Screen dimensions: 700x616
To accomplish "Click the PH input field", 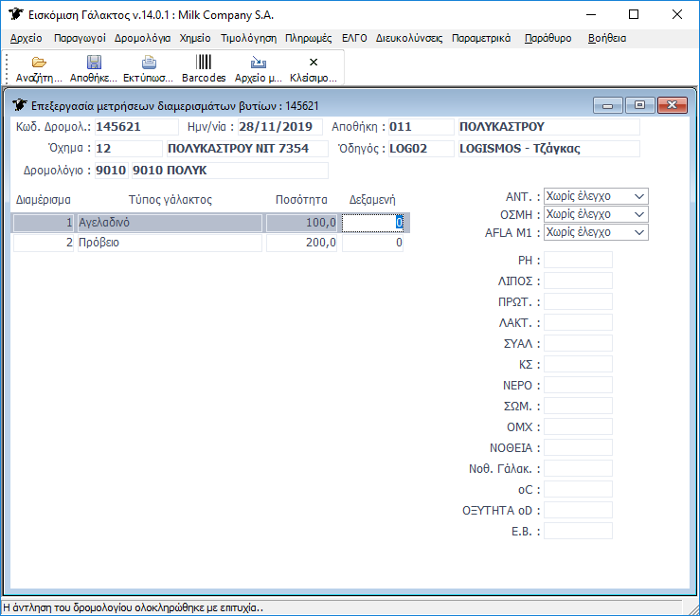I will pyautogui.click(x=578, y=260).
